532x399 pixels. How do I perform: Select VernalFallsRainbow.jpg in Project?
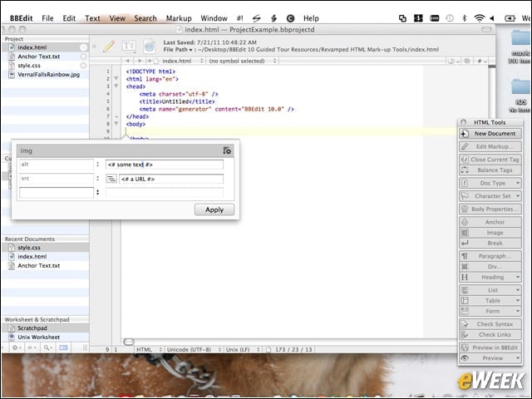45,74
